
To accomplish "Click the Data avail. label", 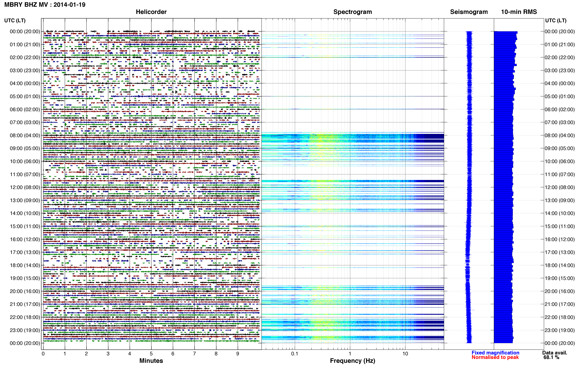I will click(555, 353).
